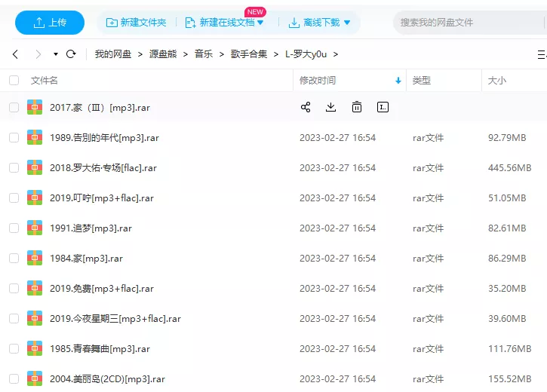Click the download icon on 2017.家 row
The height and width of the screenshot is (392, 547).
point(330,107)
